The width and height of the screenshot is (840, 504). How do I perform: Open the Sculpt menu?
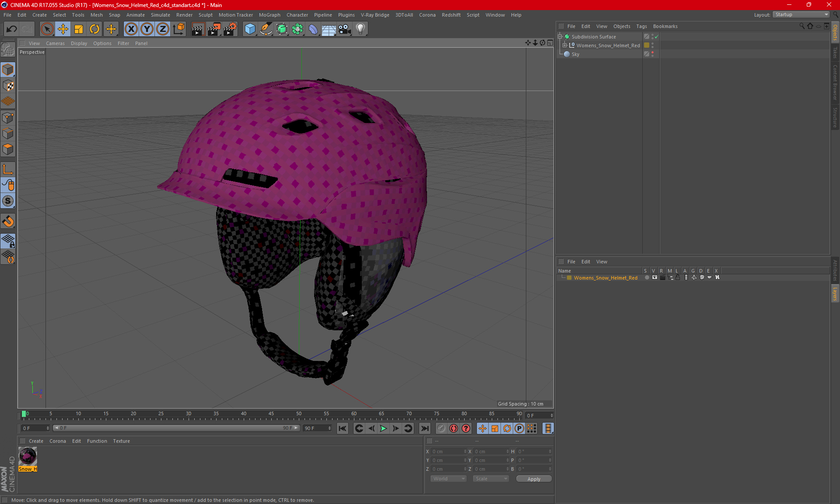205,15
